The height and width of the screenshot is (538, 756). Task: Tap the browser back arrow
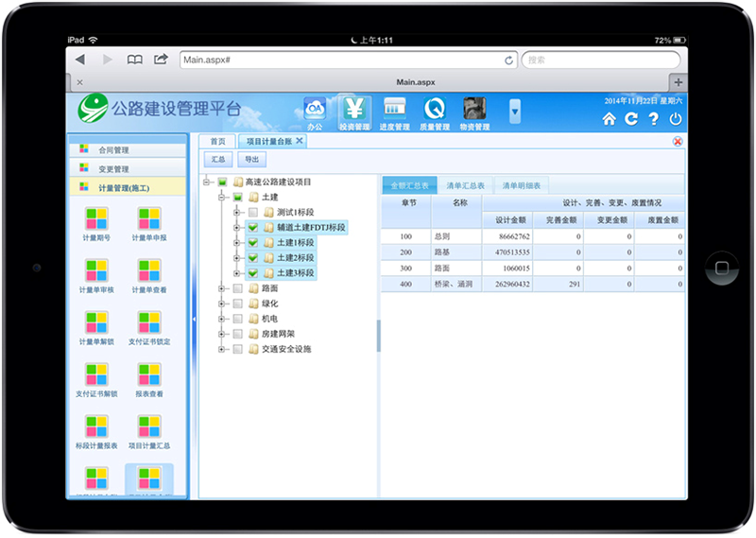click(80, 60)
